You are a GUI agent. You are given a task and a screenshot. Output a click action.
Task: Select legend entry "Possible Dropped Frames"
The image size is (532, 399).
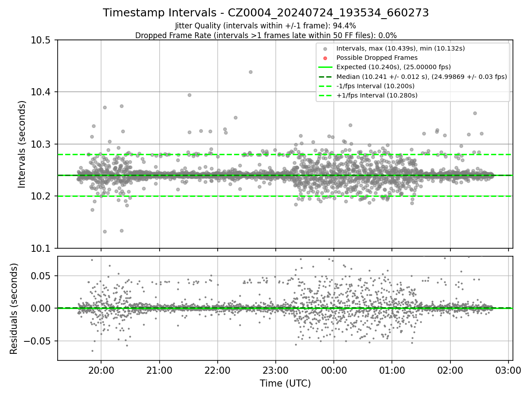(377, 58)
